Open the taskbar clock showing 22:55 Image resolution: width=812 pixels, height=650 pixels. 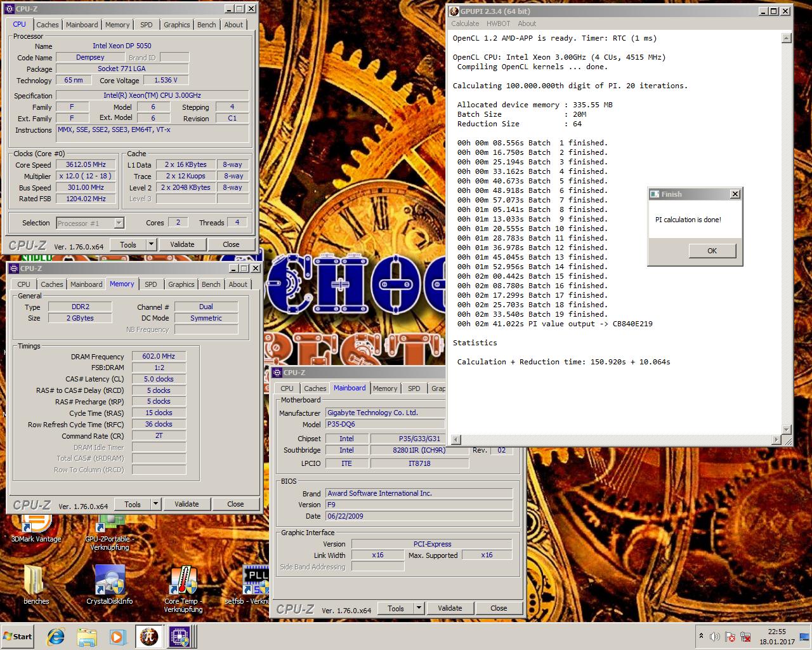(776, 637)
